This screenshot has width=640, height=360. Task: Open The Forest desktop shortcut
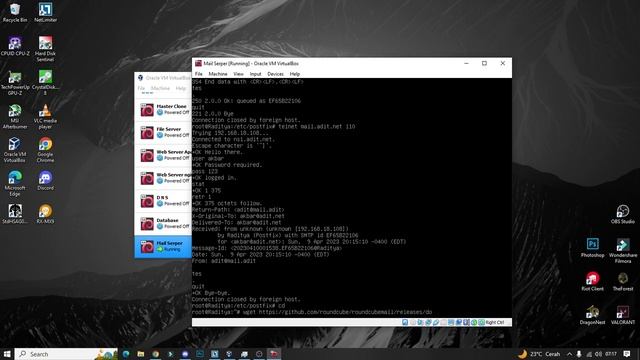[622, 281]
